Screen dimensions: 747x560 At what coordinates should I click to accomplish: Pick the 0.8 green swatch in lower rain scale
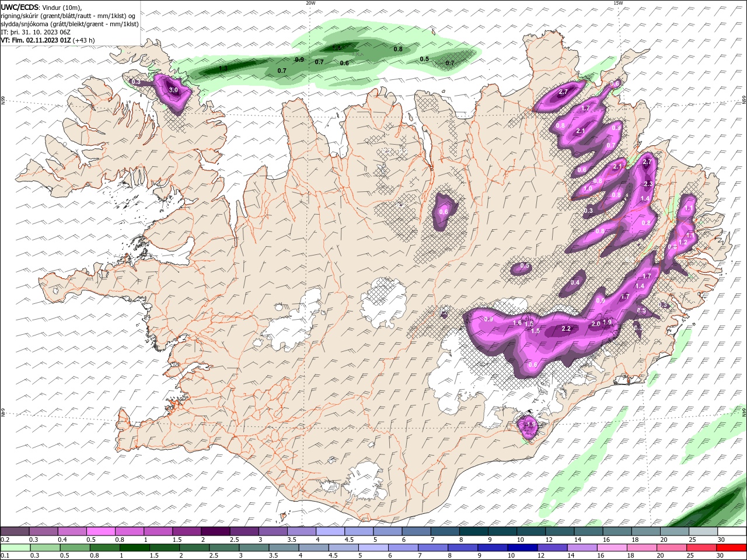[x=104, y=548]
